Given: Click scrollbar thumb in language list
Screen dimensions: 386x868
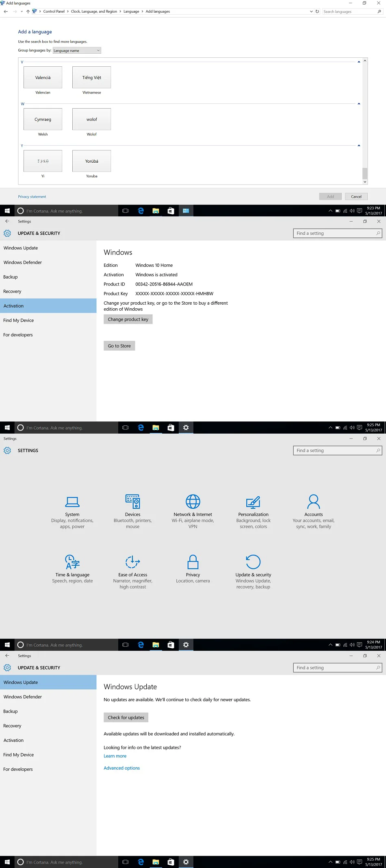Looking at the screenshot, I should (365, 173).
